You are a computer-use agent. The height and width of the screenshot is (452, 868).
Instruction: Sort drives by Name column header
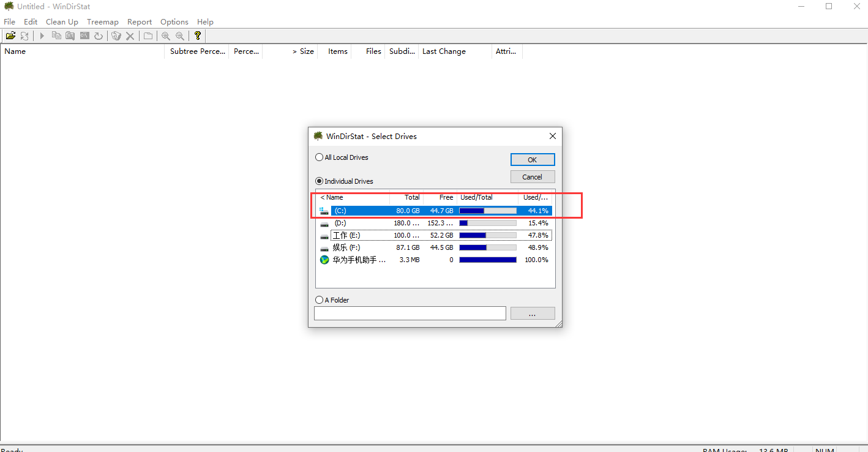[353, 197]
